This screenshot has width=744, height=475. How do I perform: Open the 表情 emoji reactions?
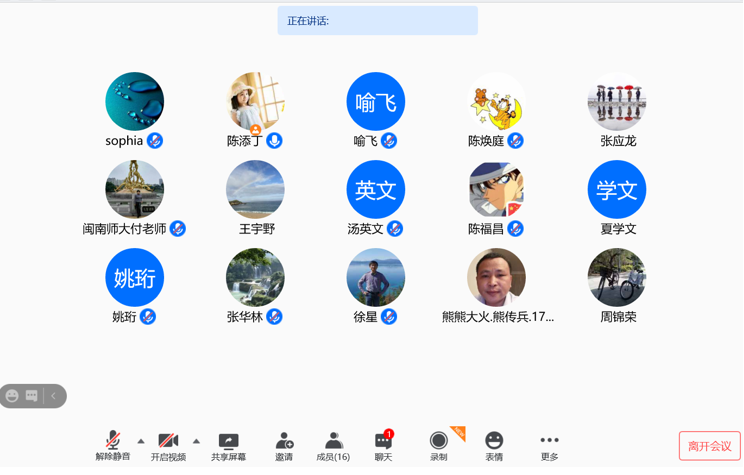tap(494, 445)
